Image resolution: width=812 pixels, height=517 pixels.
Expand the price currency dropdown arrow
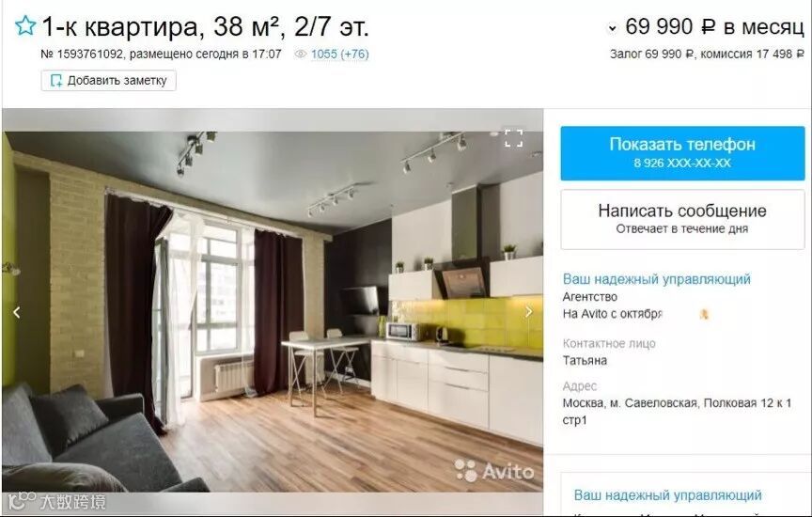(x=612, y=28)
